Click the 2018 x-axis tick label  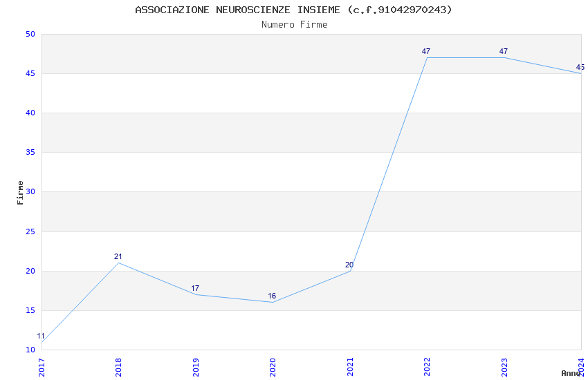118,368
